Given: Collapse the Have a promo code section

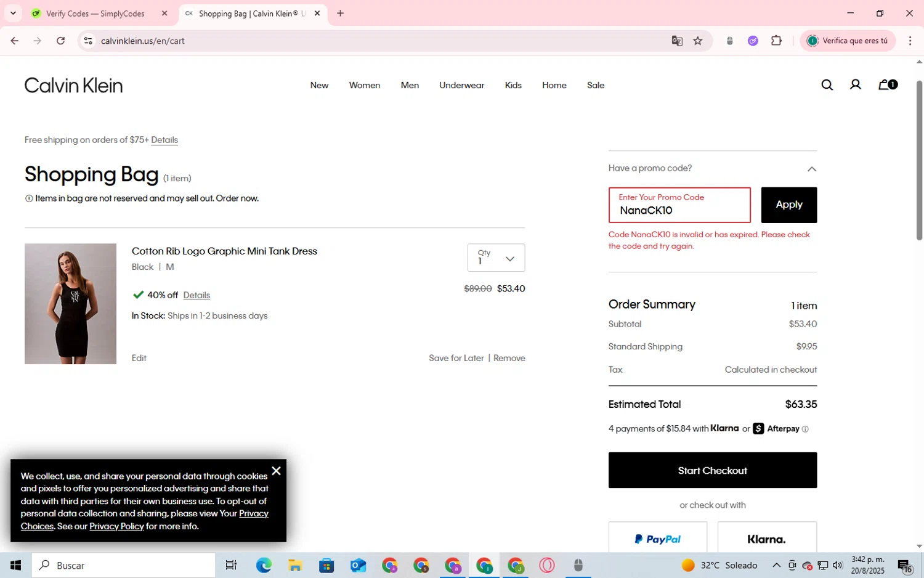Looking at the screenshot, I should tap(812, 169).
